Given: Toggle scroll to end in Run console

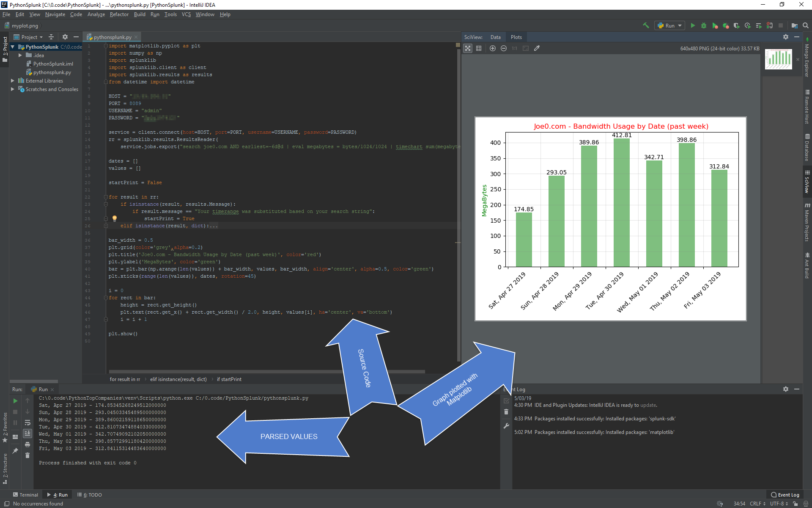Looking at the screenshot, I should [27, 433].
